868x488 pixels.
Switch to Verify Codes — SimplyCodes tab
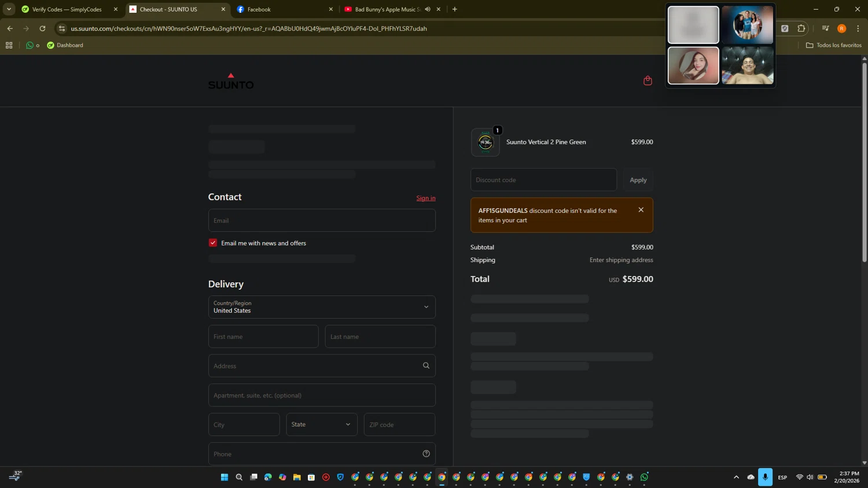[67, 9]
